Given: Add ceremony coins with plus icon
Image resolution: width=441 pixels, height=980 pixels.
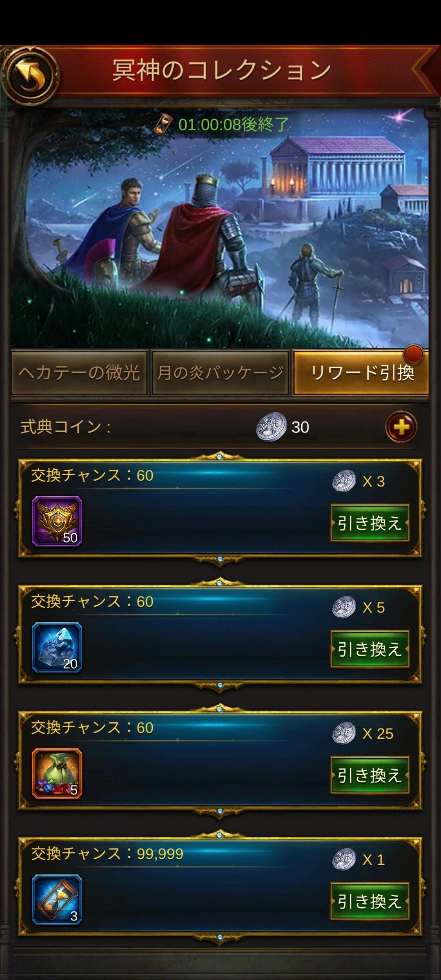Looking at the screenshot, I should pos(401,427).
